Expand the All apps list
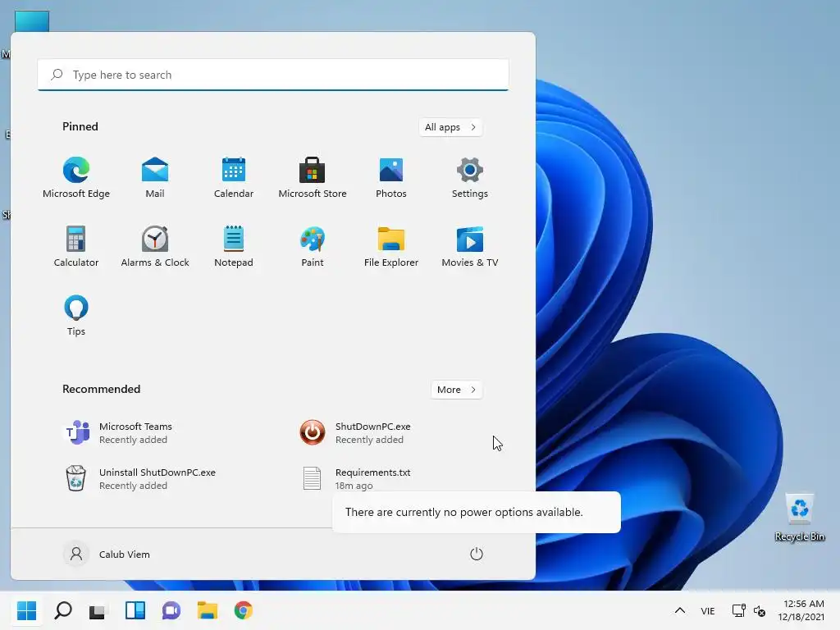This screenshot has width=840, height=630. click(450, 127)
